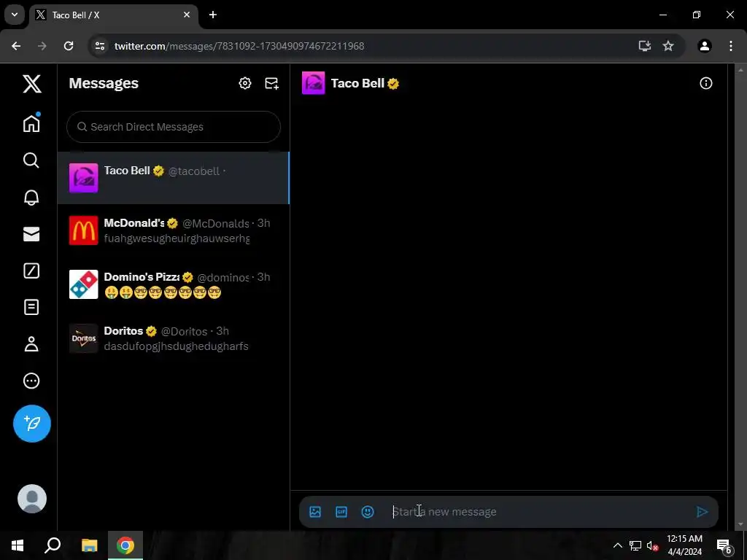Open Messages envelope icon in sidebar
The image size is (747, 560).
coord(31,234)
